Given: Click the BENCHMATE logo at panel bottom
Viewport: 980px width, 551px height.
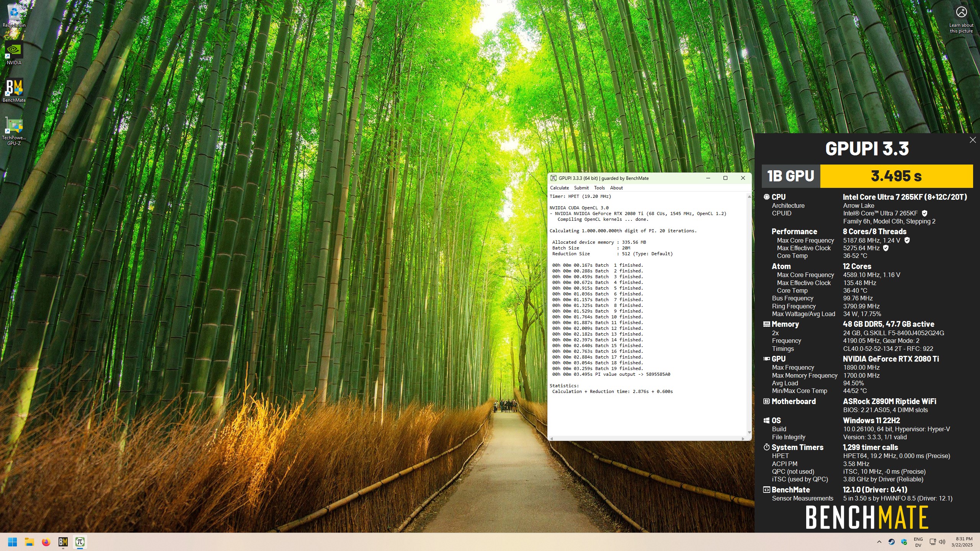Looking at the screenshot, I should (867, 517).
